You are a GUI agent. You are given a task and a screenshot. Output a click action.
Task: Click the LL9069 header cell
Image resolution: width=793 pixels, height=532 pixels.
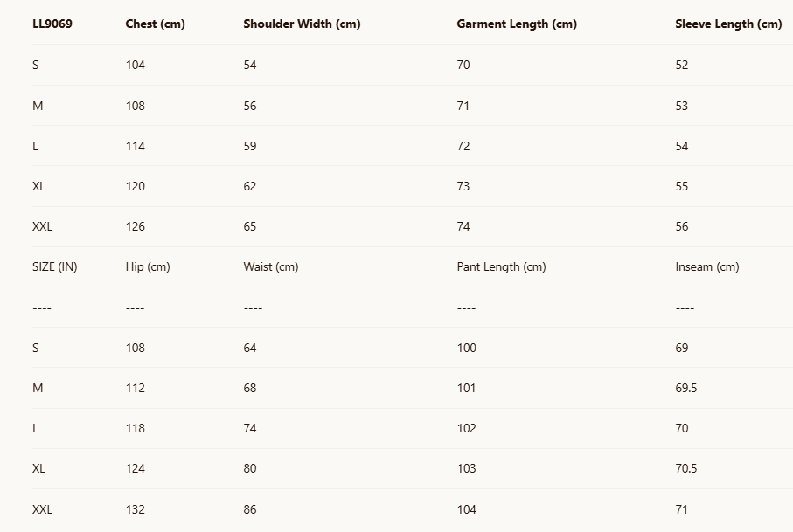52,24
